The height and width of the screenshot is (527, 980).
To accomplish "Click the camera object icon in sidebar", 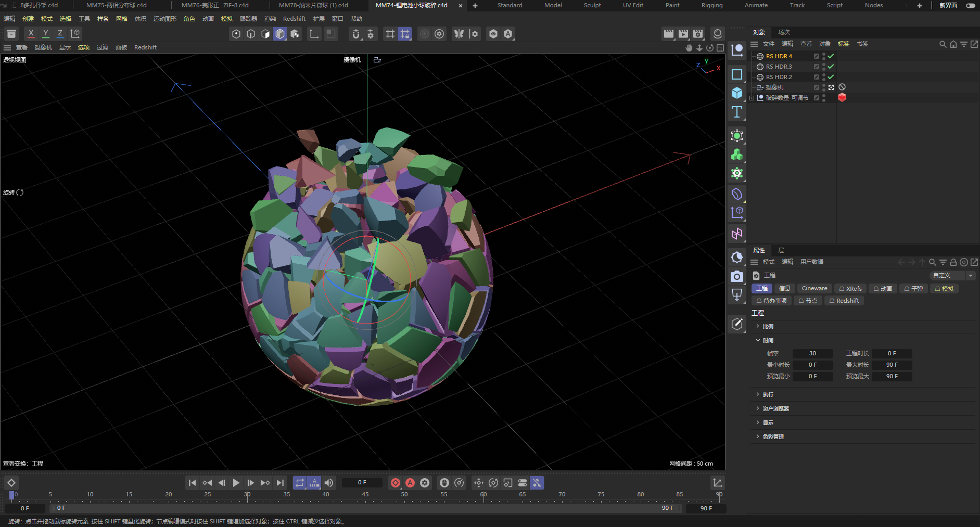I will [x=737, y=276].
